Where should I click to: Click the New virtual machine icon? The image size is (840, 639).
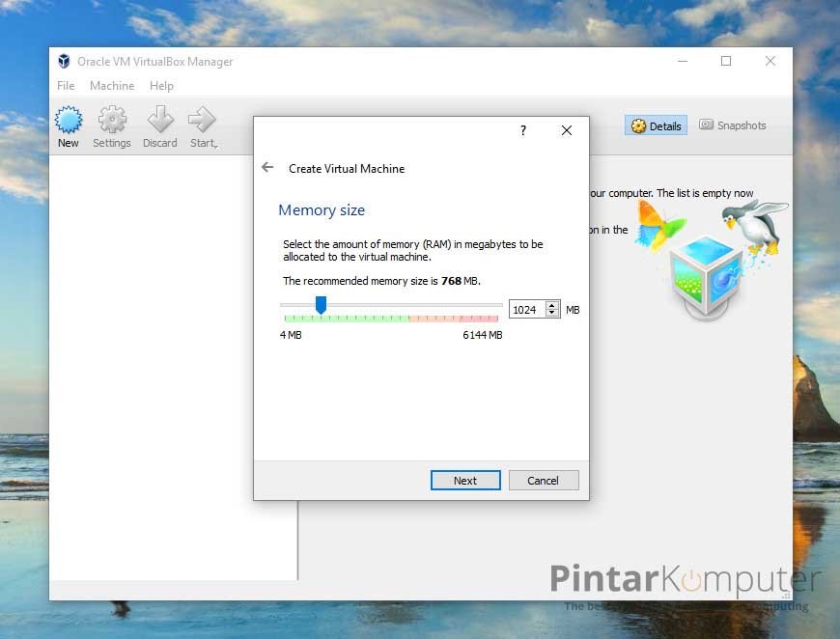(69, 120)
